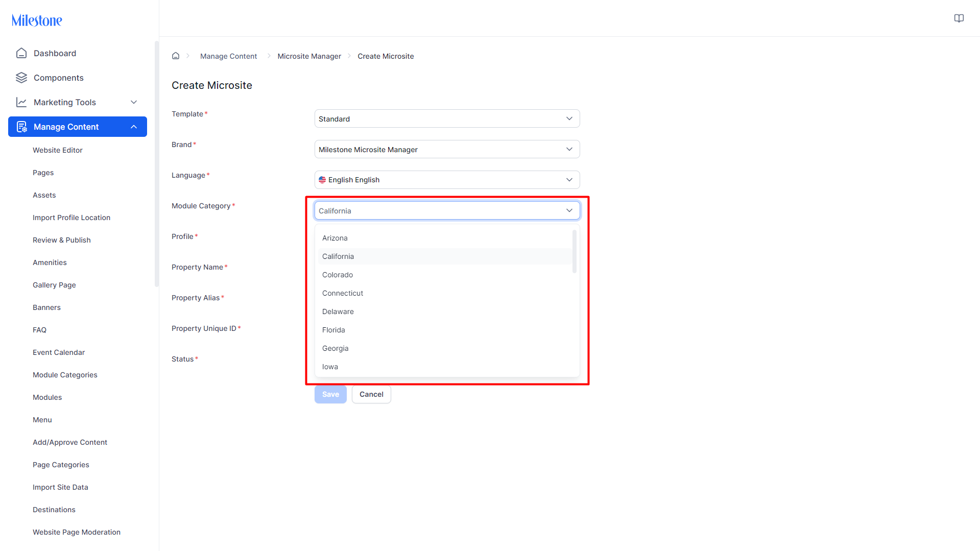
Task: Go to home via breadcrumb house icon
Action: [x=176, y=56]
